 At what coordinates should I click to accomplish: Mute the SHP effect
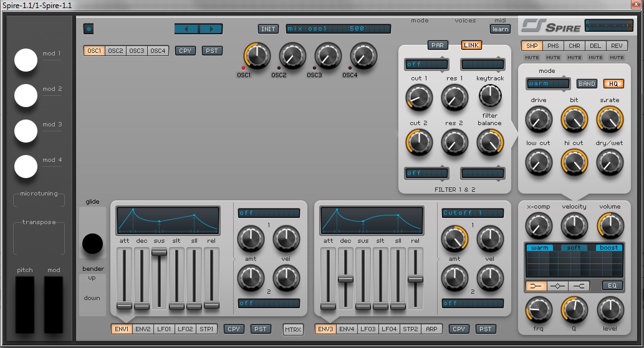pyautogui.click(x=532, y=58)
